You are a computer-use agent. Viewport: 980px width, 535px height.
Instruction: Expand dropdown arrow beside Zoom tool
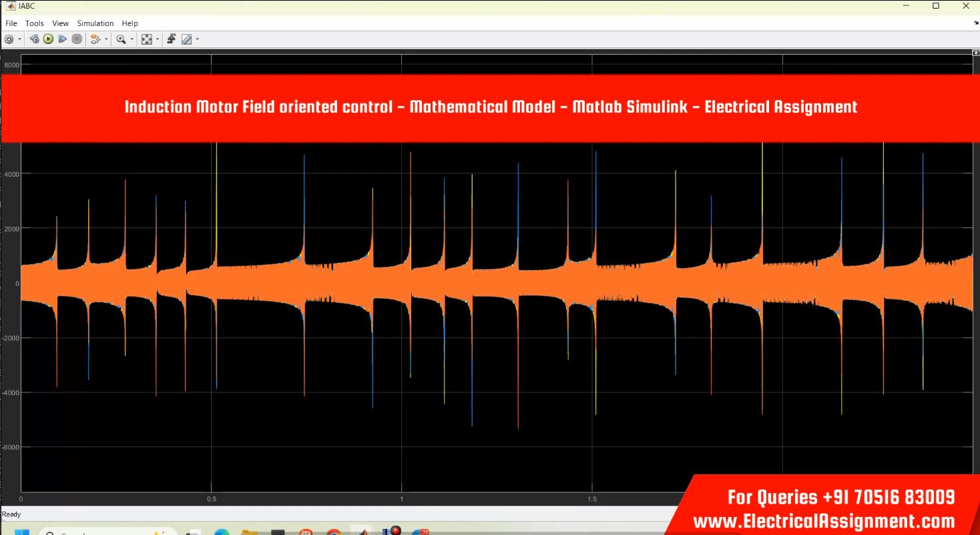pos(132,39)
